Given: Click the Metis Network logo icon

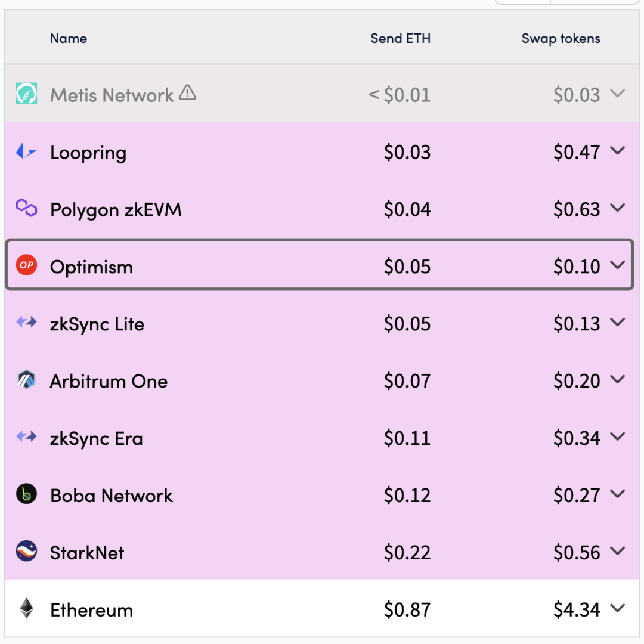Looking at the screenshot, I should point(26,94).
